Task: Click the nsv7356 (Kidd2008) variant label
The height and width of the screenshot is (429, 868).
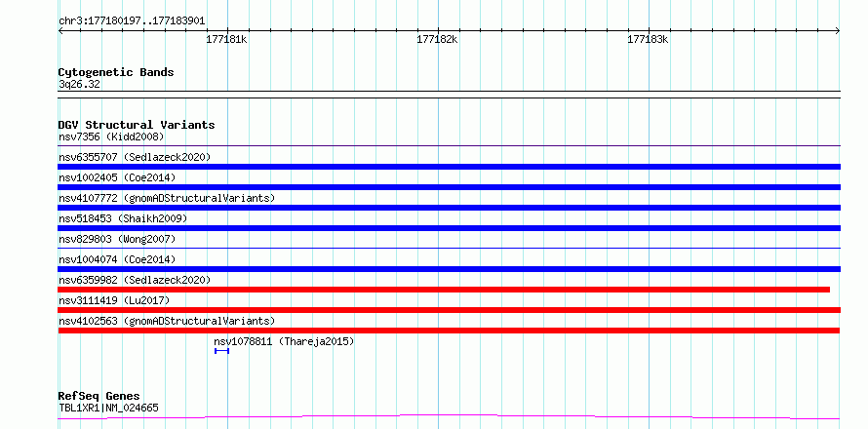Action: 111,136
